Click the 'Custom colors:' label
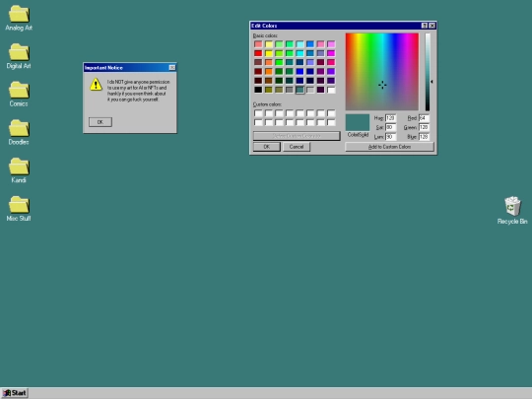Viewport: 532px width, 399px height. click(267, 104)
